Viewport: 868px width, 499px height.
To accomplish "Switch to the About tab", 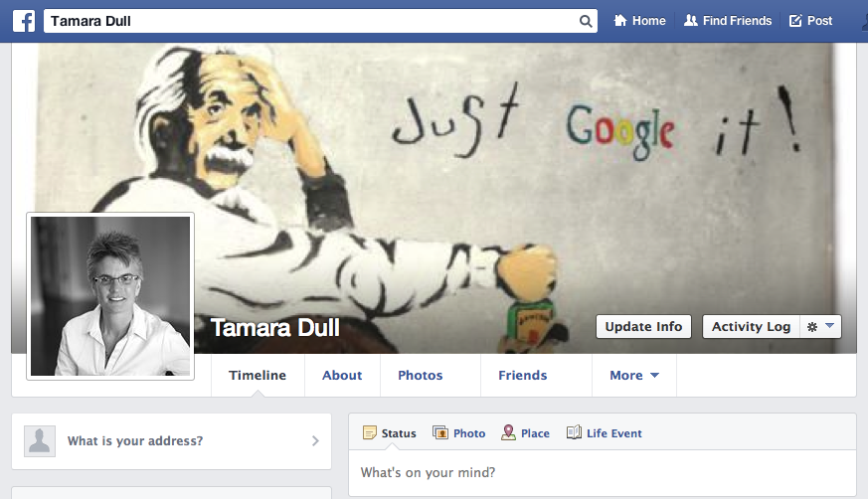I will point(342,376).
